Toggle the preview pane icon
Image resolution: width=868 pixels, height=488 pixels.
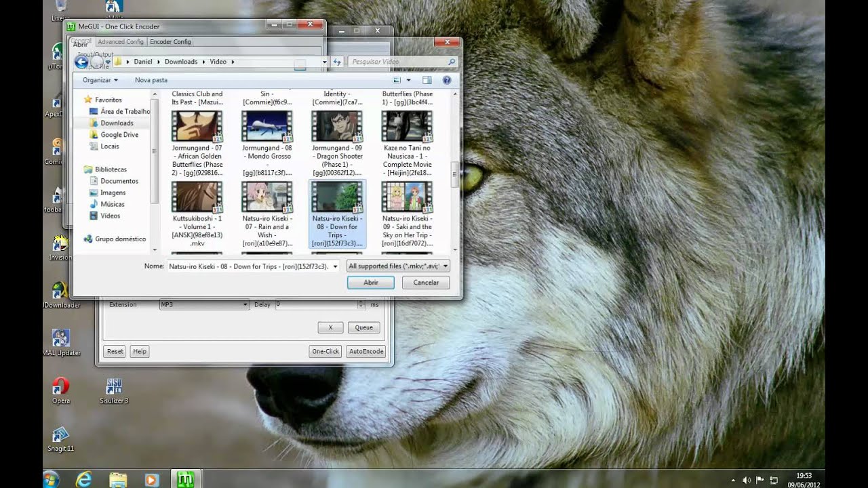click(x=427, y=80)
